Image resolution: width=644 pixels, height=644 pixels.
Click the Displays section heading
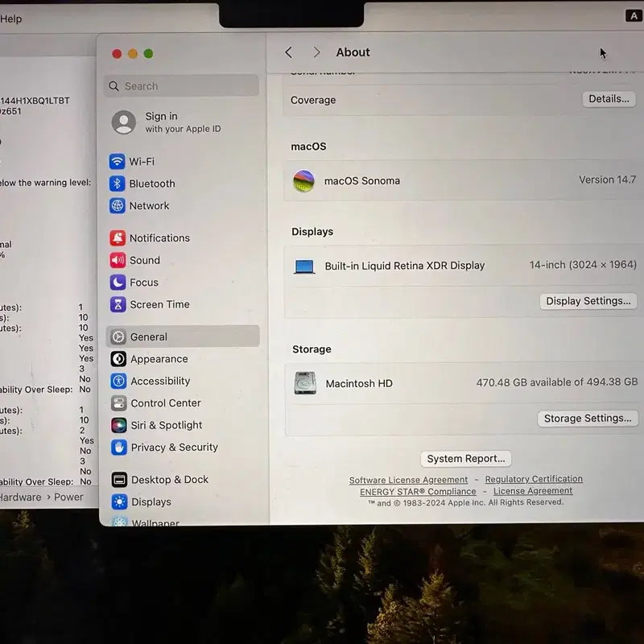(x=312, y=232)
